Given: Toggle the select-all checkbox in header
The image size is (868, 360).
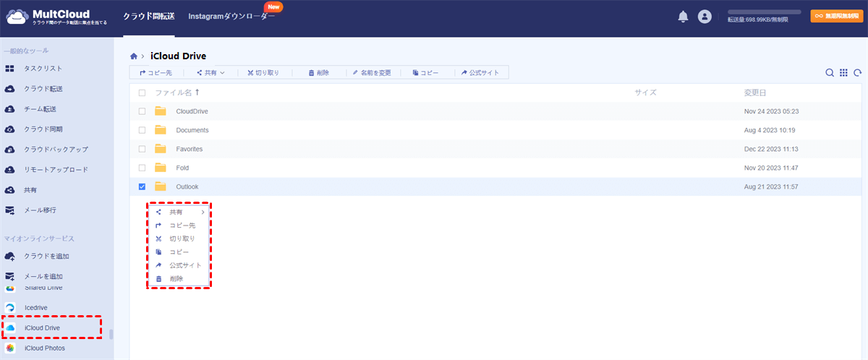Looking at the screenshot, I should [x=142, y=93].
